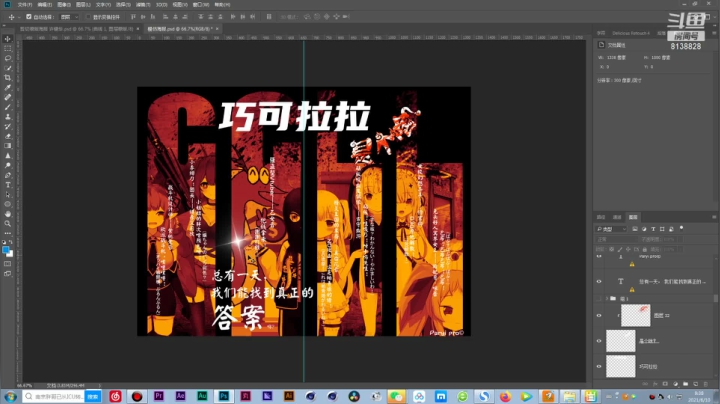Hide the 巧可拉拉 layer via eye icon
Screen dimensions: 720x404
pyautogui.click(x=599, y=366)
